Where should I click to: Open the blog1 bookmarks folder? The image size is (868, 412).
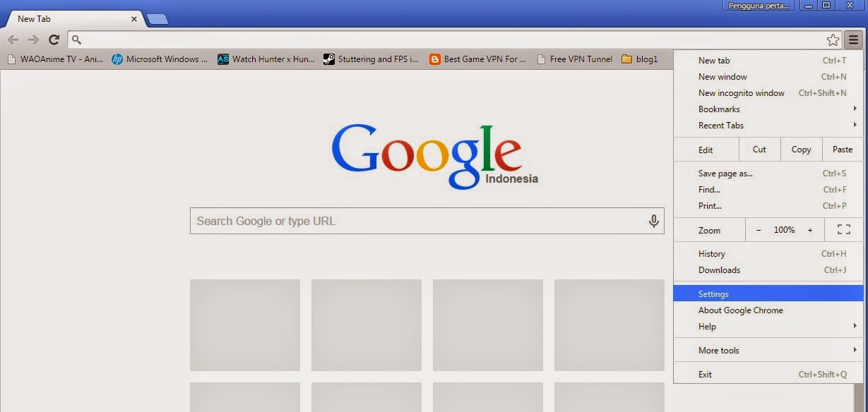[640, 59]
